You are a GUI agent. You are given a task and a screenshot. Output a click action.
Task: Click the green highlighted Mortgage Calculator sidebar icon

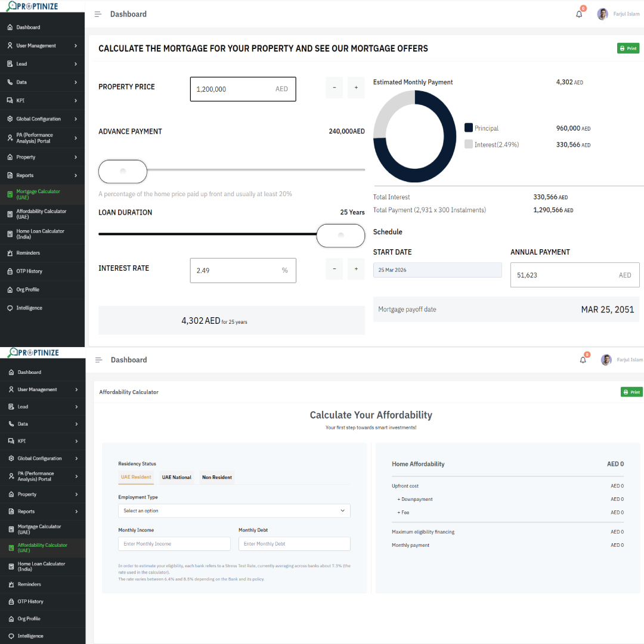coord(10,194)
